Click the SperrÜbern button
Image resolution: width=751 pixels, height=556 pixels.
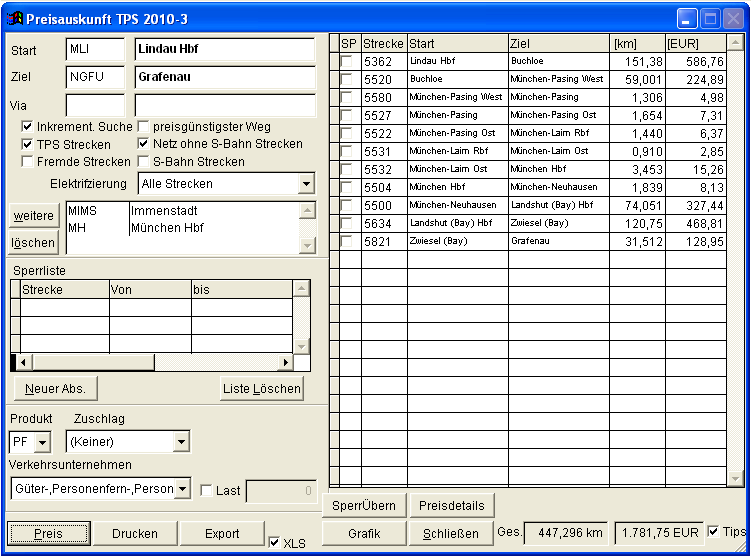click(364, 506)
